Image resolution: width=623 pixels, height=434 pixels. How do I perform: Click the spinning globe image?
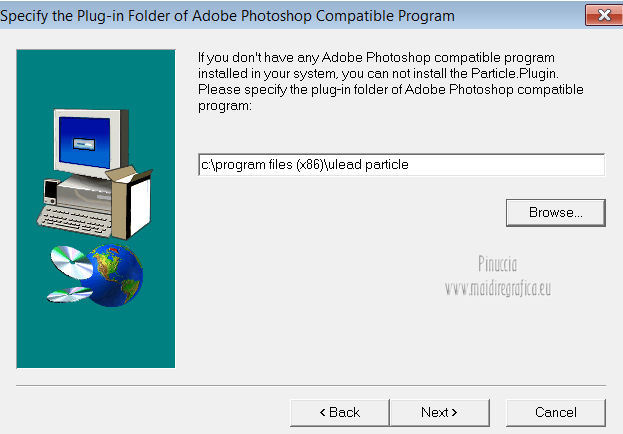pos(110,273)
